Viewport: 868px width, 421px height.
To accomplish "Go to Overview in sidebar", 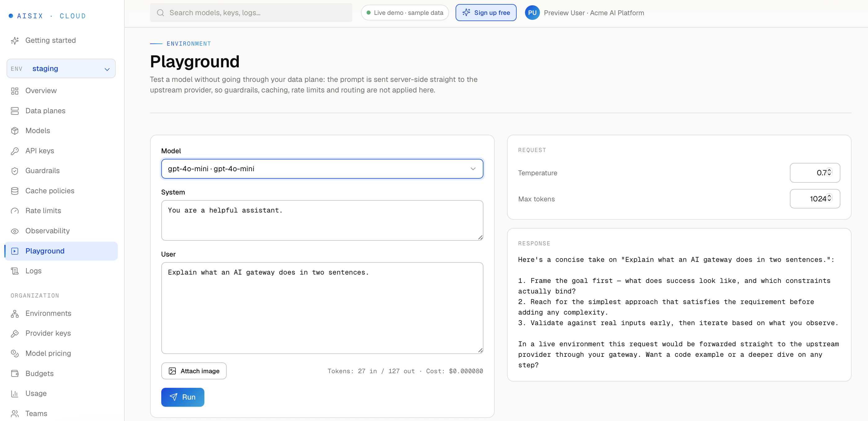I will coord(61,91).
